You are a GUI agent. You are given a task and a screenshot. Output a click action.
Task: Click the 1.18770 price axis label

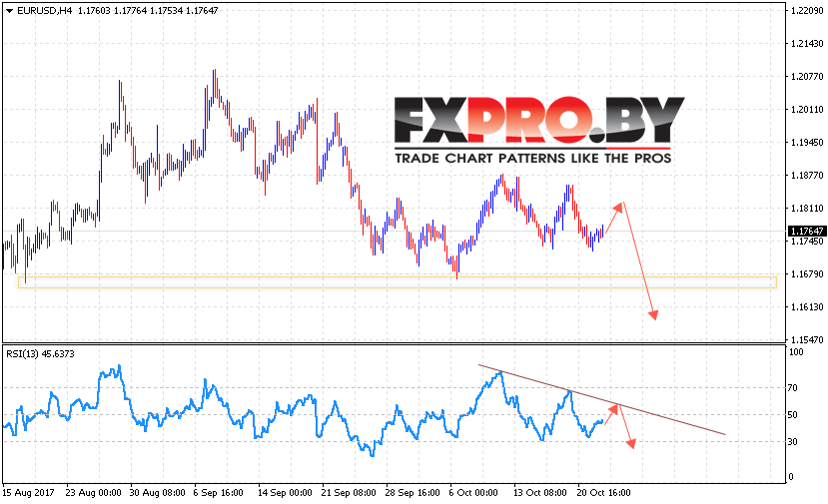[x=807, y=176]
